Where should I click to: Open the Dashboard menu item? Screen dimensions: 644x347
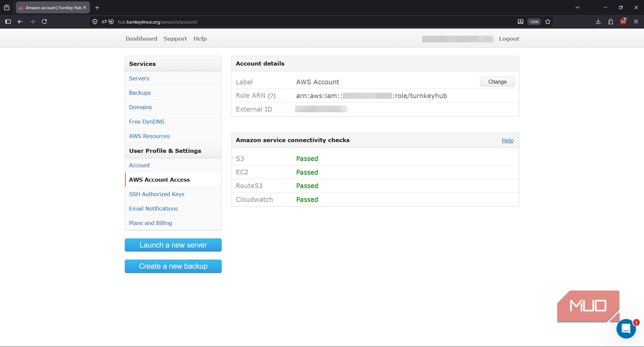tap(141, 39)
